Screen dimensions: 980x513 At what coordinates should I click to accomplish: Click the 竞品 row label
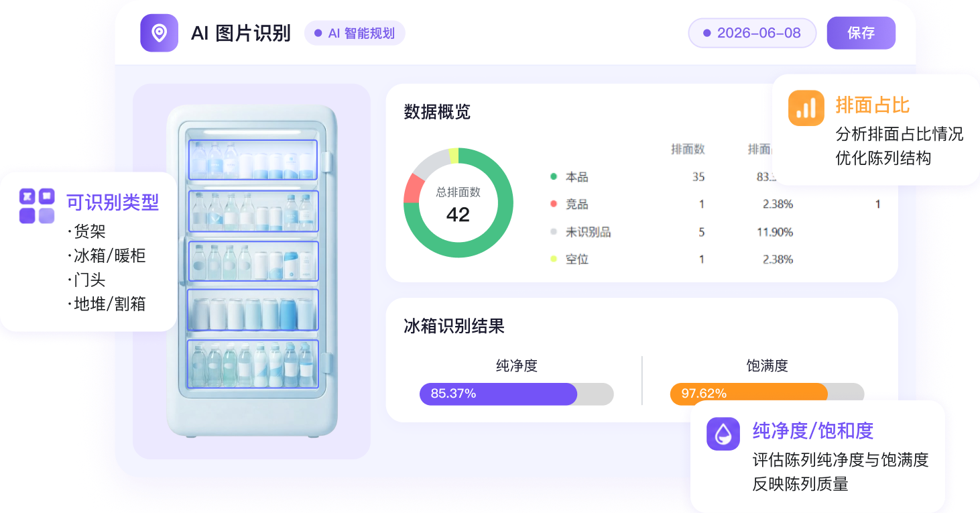click(x=577, y=204)
